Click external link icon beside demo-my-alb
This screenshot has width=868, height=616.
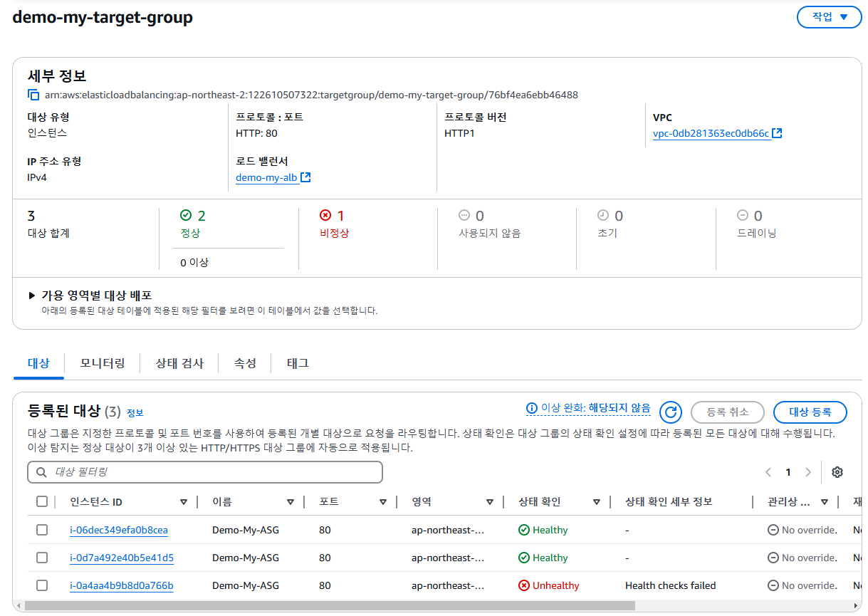(x=305, y=177)
